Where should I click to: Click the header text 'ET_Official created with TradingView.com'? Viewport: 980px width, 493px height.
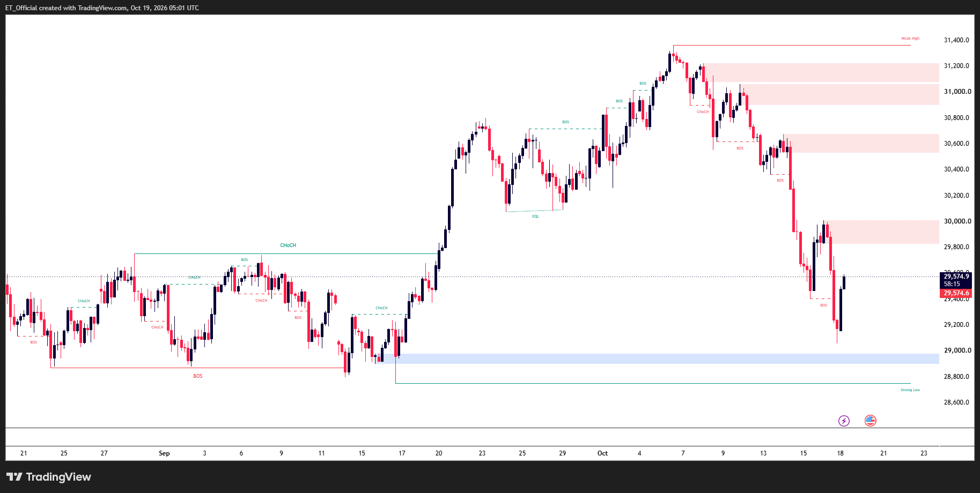pos(66,8)
